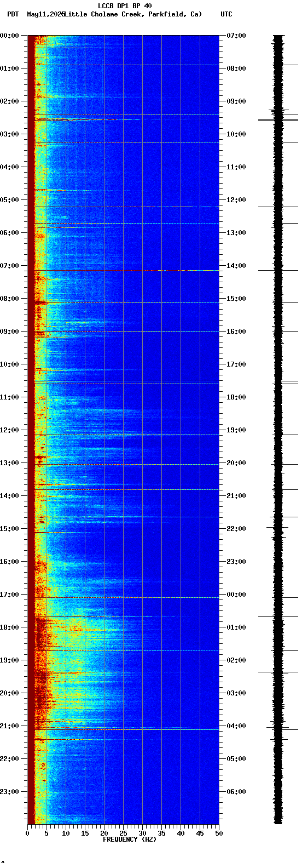Pick the 02:00 label on UTC axis
Viewport: 302px width, 868px height.
pyautogui.click(x=236, y=660)
